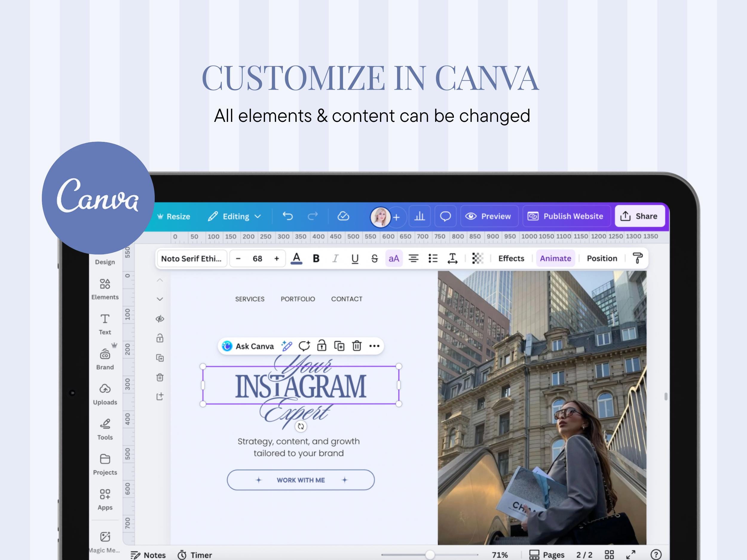Image resolution: width=747 pixels, height=560 pixels.
Task: Open the Text panel in sidebar
Action: pyautogui.click(x=105, y=324)
